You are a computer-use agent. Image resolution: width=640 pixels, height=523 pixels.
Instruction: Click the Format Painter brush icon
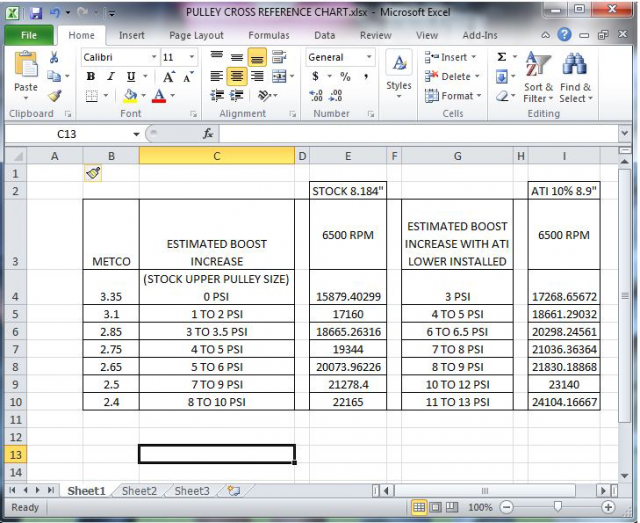[x=54, y=96]
